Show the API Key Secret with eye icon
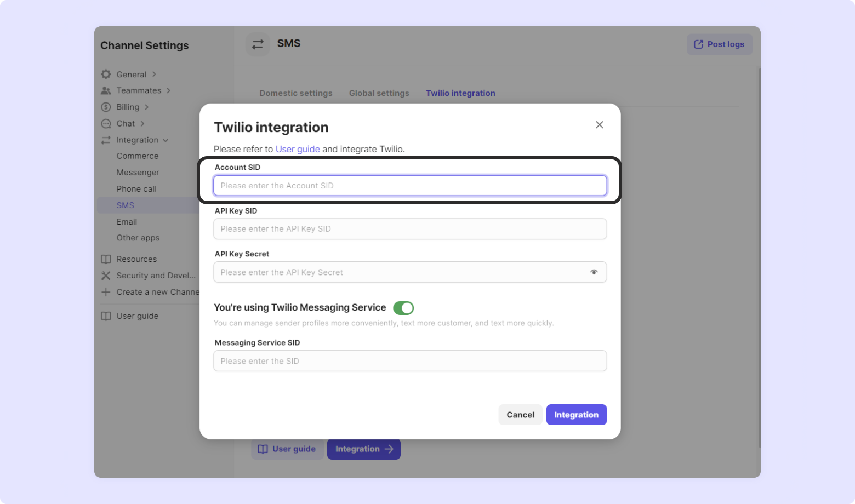This screenshot has height=504, width=855. [594, 272]
